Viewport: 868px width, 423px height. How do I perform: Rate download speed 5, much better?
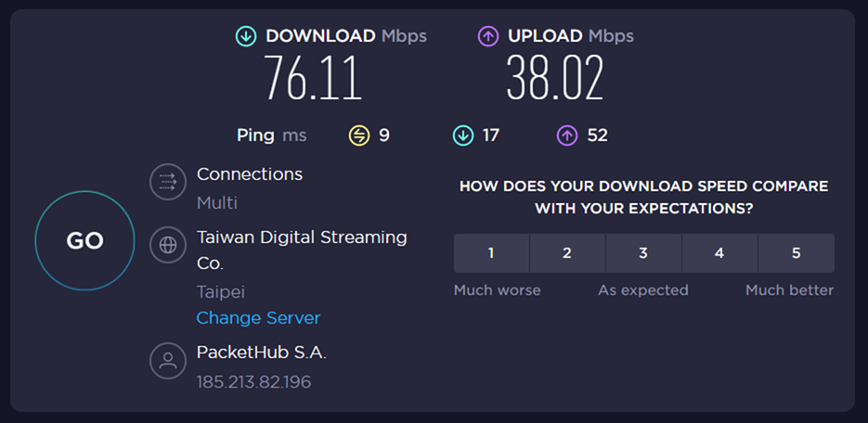point(796,253)
